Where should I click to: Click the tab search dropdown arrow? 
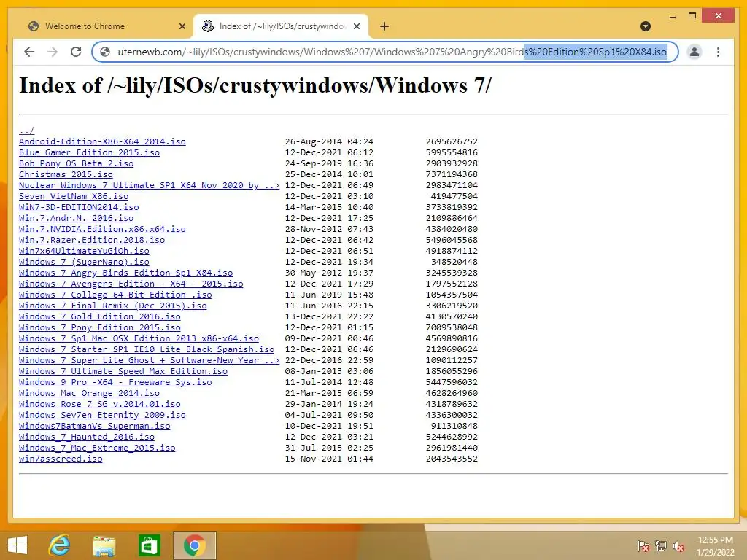tap(646, 26)
